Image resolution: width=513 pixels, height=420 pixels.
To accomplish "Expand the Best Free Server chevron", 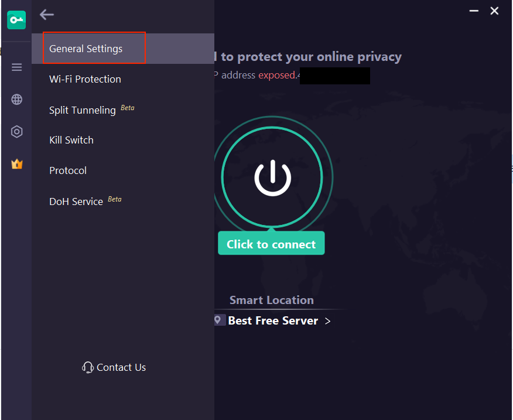I will pyautogui.click(x=327, y=321).
